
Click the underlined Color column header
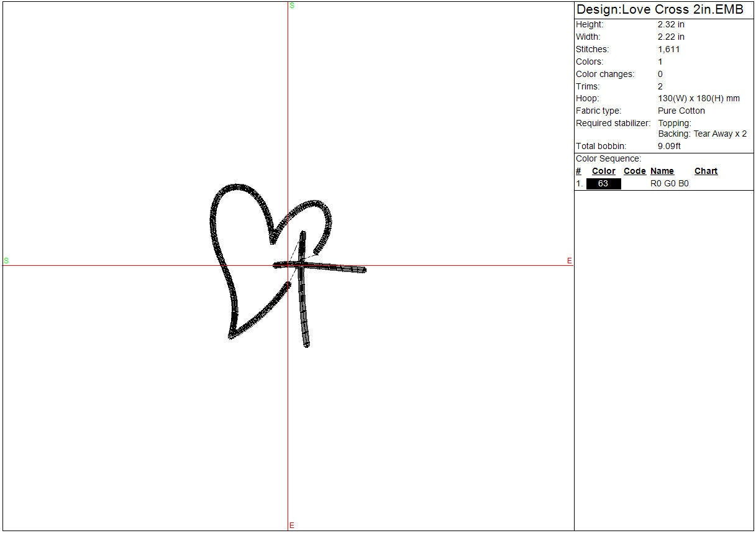(603, 171)
